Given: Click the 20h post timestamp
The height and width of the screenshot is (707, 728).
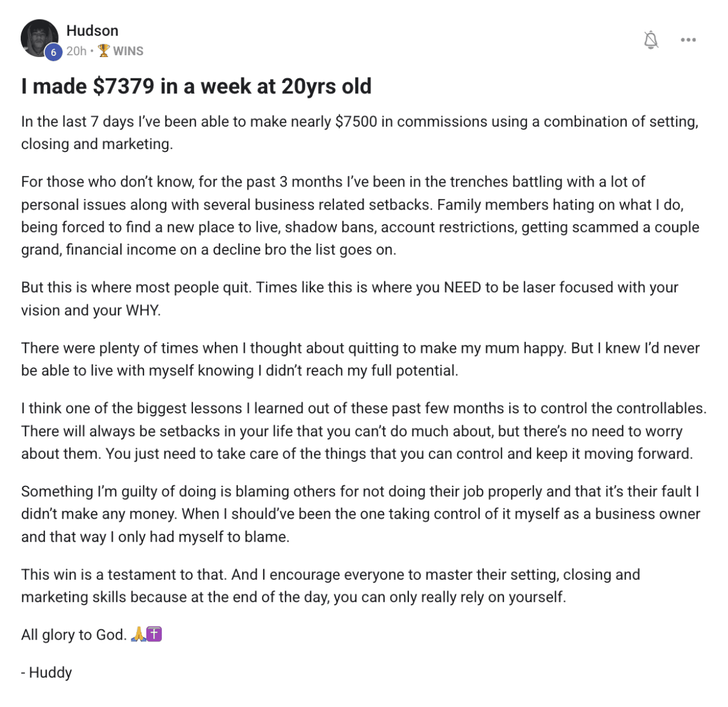Looking at the screenshot, I should point(76,51).
